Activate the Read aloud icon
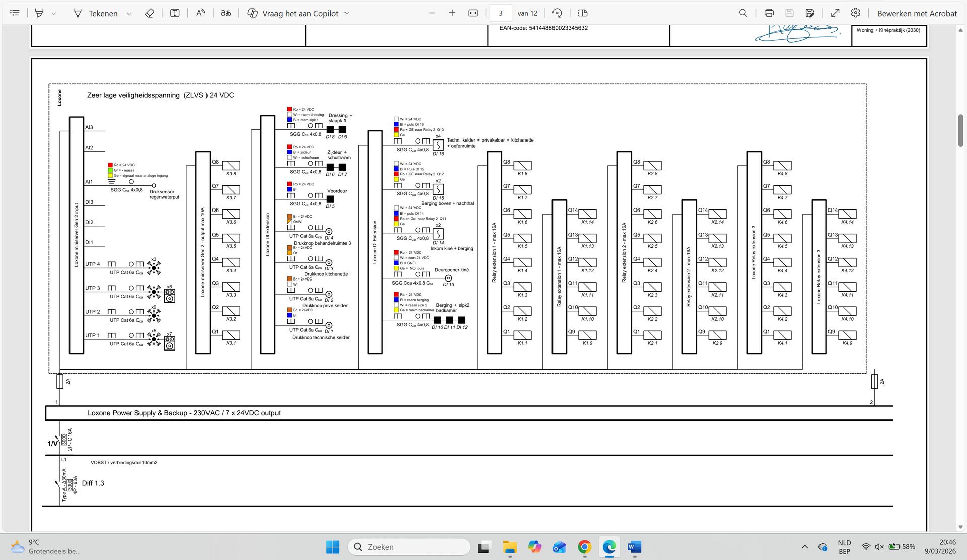 200,13
